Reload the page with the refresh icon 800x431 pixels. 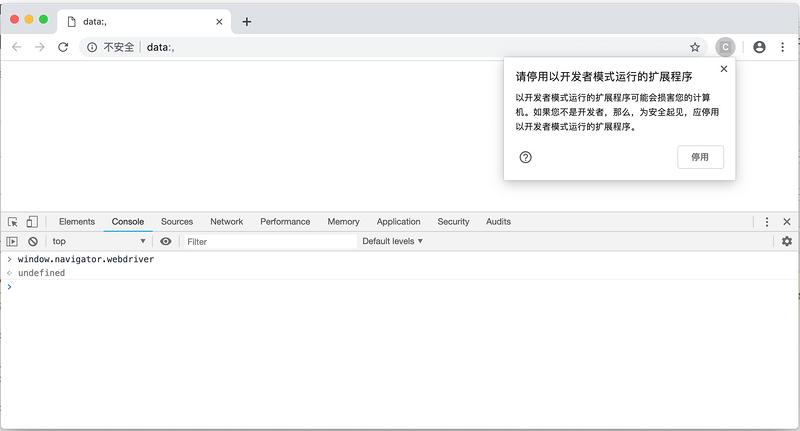(x=63, y=47)
